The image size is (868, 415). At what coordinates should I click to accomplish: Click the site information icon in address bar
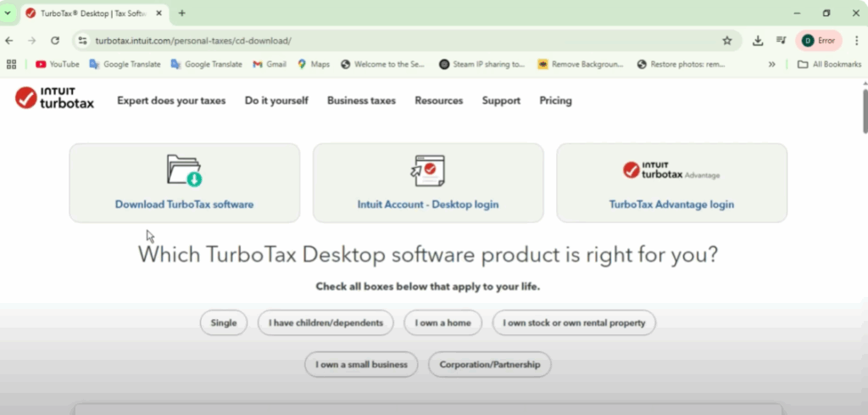click(x=82, y=41)
